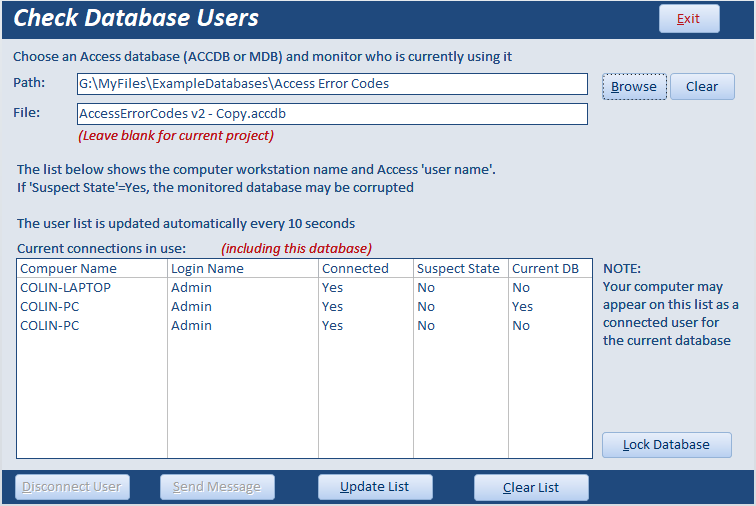Screen dimensions: 756x506
Task: Refresh connections with Update List
Action: [x=375, y=487]
